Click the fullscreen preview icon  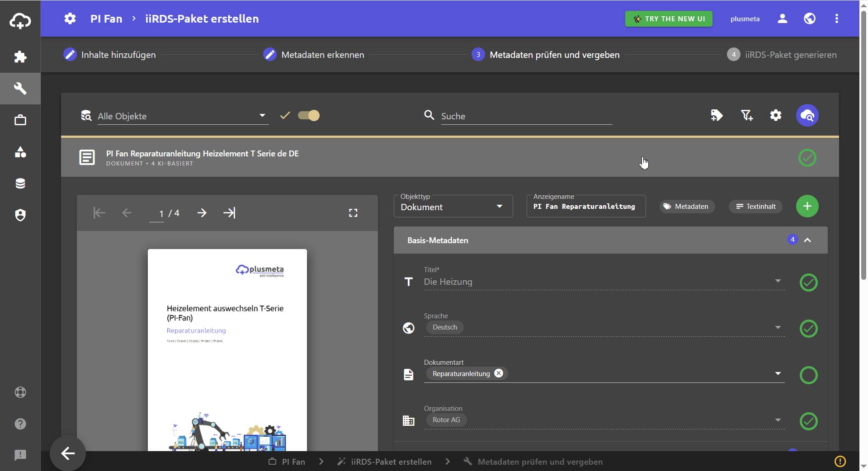pyautogui.click(x=353, y=213)
